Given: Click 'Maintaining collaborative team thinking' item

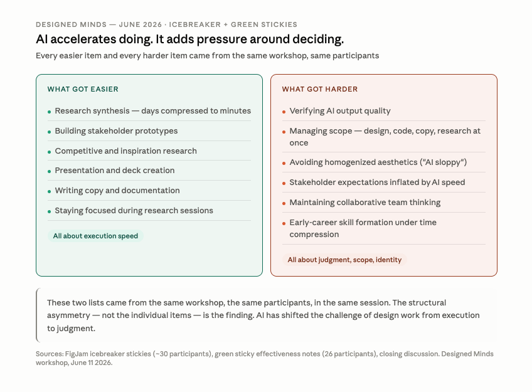Looking at the screenshot, I should (x=384, y=203).
